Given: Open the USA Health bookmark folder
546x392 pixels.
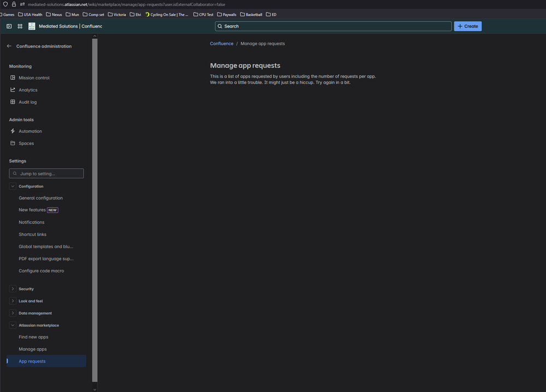Looking at the screenshot, I should pyautogui.click(x=30, y=15).
